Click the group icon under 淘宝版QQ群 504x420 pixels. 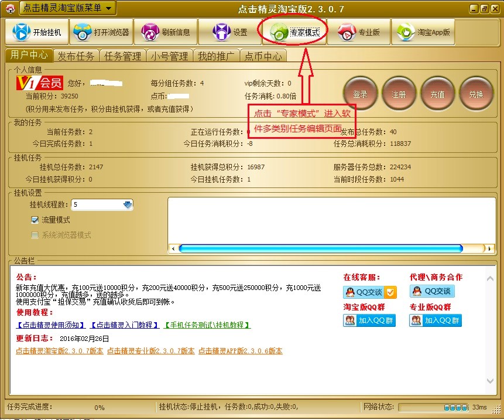[349, 320]
